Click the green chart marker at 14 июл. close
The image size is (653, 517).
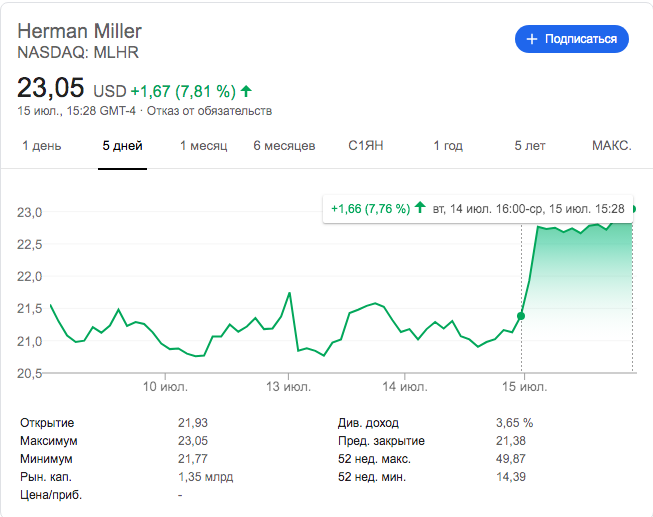coord(521,316)
